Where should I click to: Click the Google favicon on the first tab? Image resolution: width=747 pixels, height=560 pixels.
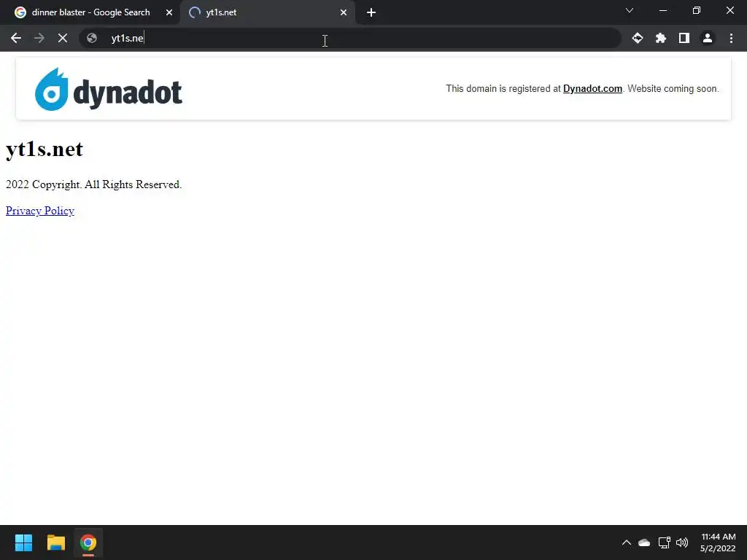(20, 12)
